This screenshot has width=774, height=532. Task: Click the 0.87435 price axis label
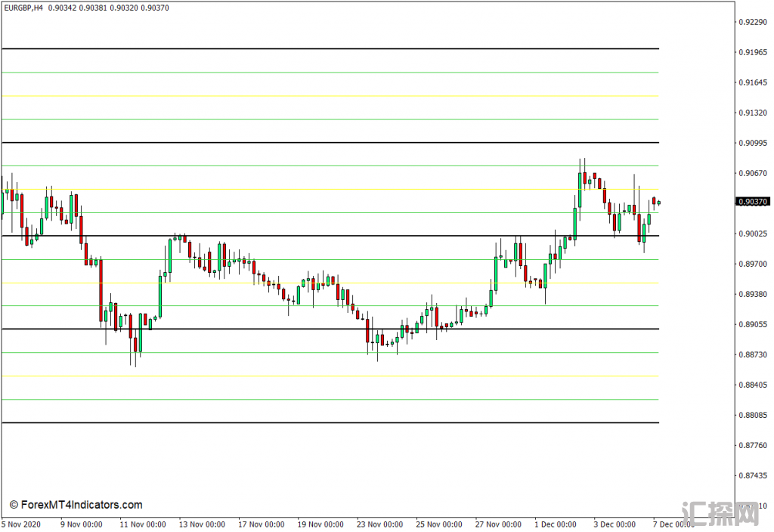click(x=752, y=475)
